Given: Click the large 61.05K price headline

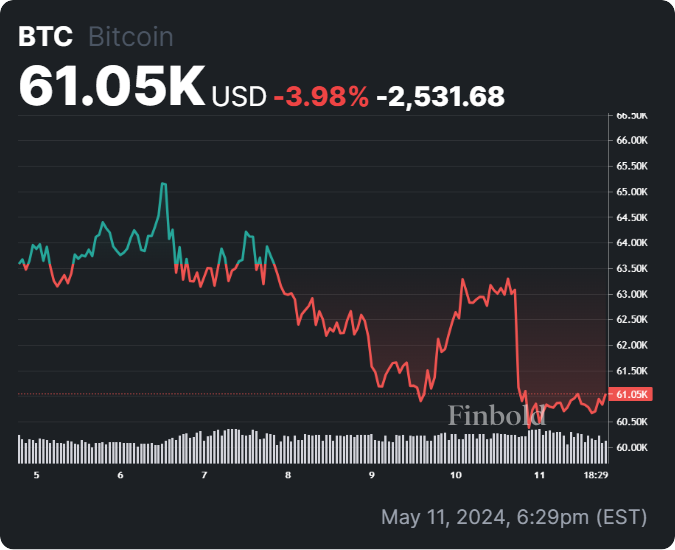Looking at the screenshot, I should click(x=112, y=88).
